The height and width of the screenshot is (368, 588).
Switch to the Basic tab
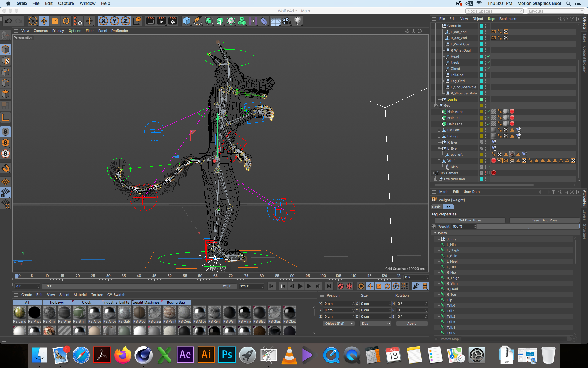(x=436, y=207)
